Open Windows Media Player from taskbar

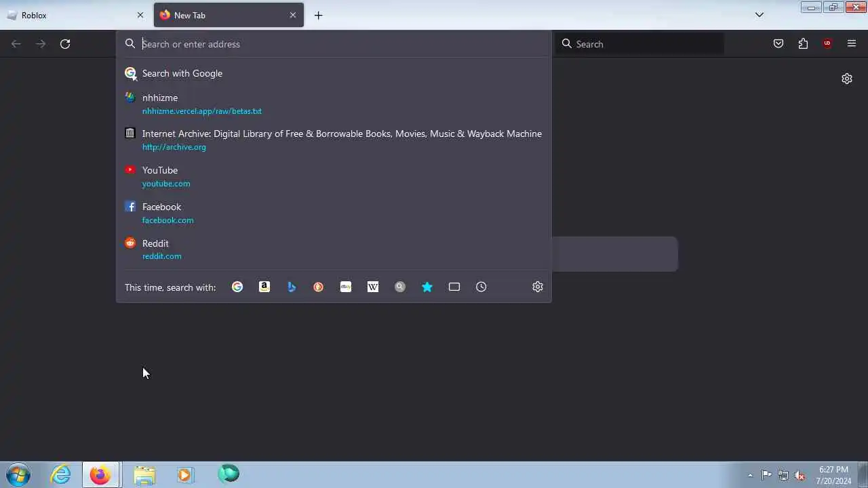tap(185, 474)
